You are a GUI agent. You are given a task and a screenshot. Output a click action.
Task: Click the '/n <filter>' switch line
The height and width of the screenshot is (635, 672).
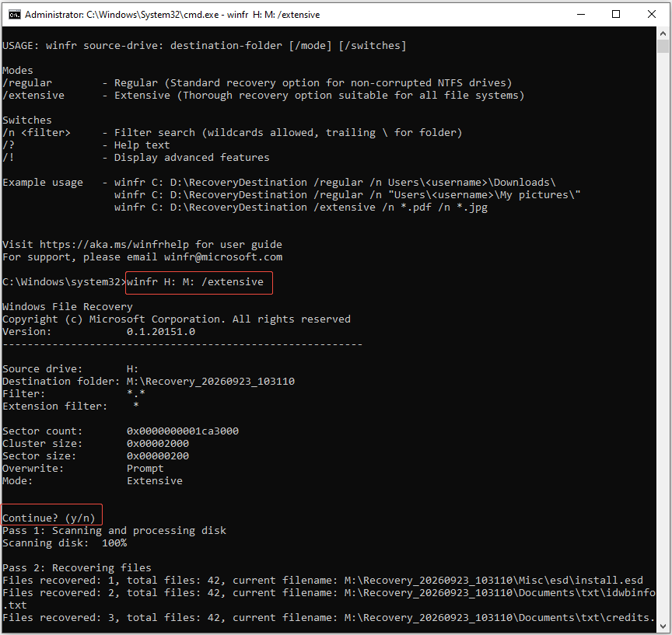click(233, 132)
